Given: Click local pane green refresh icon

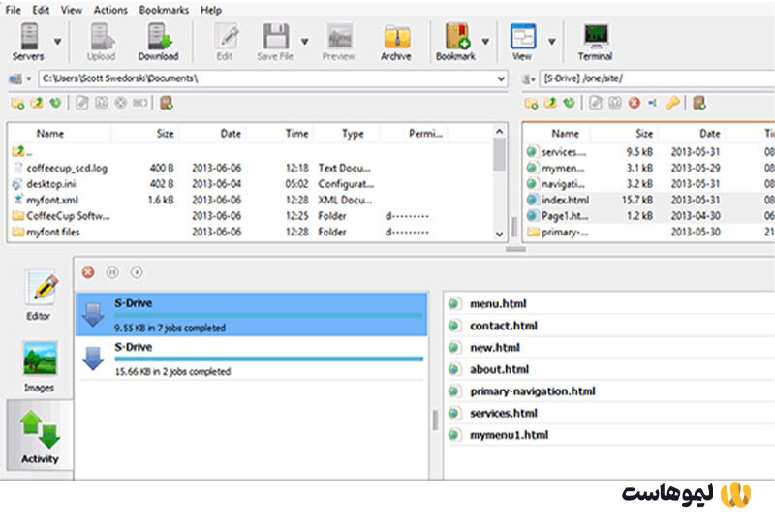Looking at the screenshot, I should [55, 104].
